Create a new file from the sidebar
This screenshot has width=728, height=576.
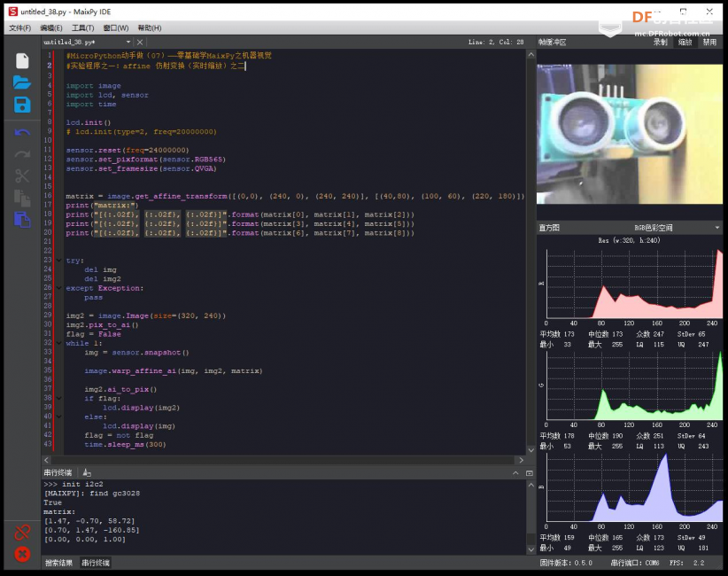22,61
